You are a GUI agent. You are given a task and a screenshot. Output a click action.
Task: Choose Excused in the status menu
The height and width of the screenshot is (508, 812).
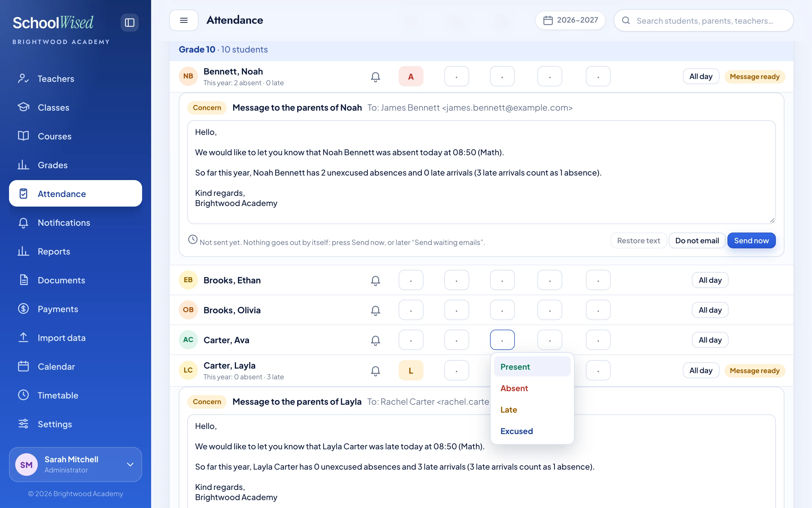[x=532, y=431]
